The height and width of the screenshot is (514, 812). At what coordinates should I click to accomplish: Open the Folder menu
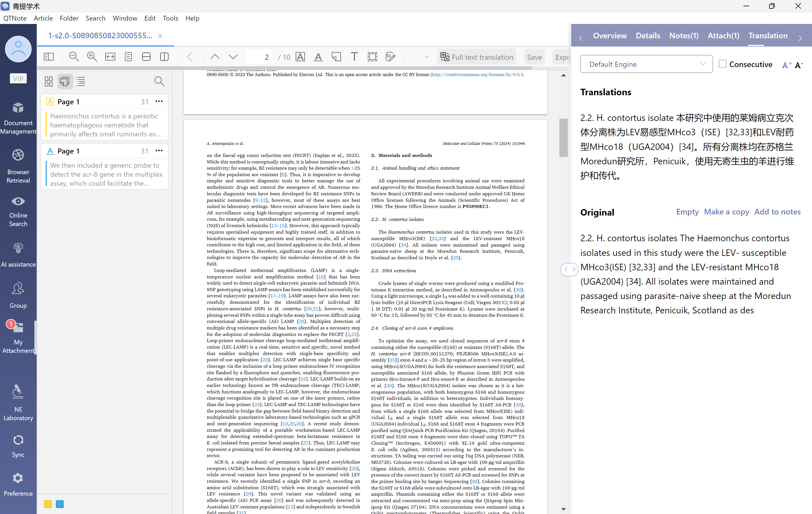click(69, 18)
